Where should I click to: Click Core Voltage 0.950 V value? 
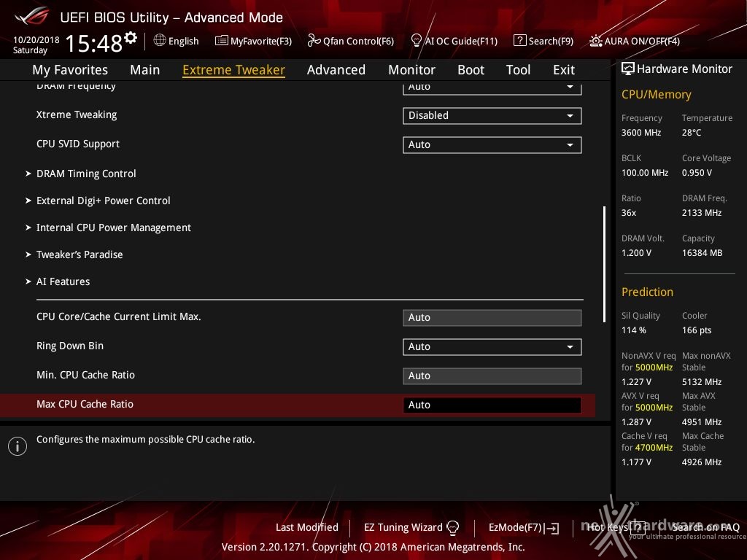coord(697,173)
